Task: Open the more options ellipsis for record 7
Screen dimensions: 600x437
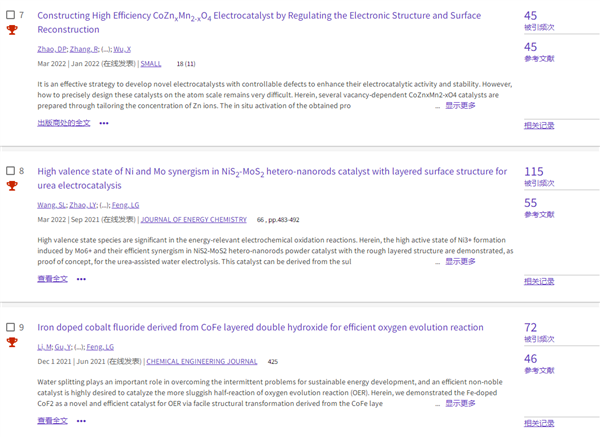Action: point(104,123)
